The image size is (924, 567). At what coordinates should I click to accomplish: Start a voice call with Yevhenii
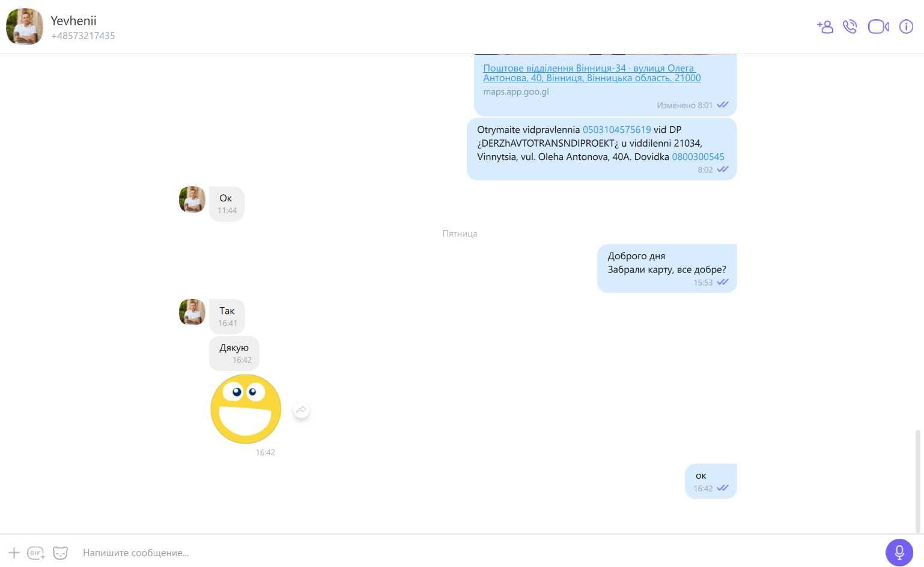point(850,26)
